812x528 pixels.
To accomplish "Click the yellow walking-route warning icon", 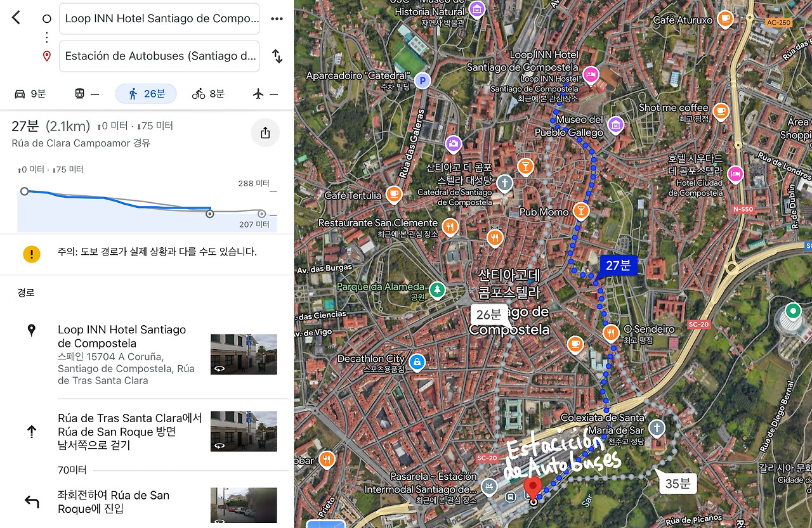I will [31, 254].
